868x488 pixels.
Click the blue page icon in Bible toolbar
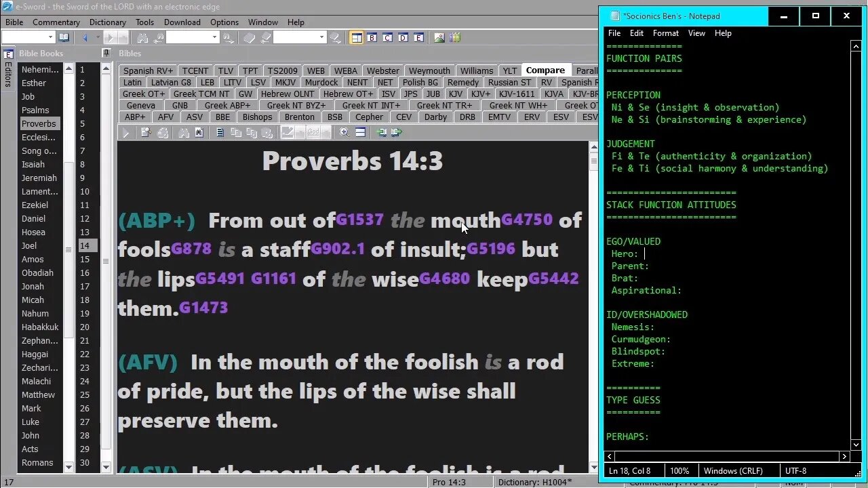(220, 133)
